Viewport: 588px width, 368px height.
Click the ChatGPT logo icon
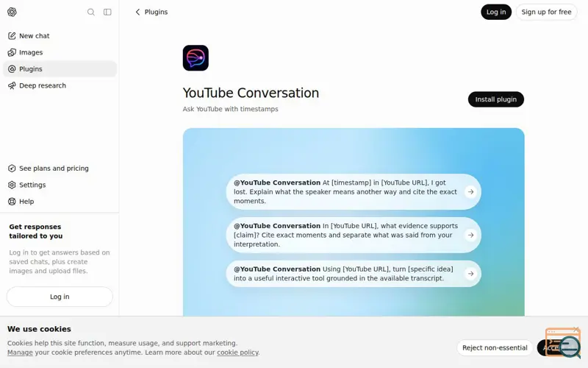click(12, 12)
